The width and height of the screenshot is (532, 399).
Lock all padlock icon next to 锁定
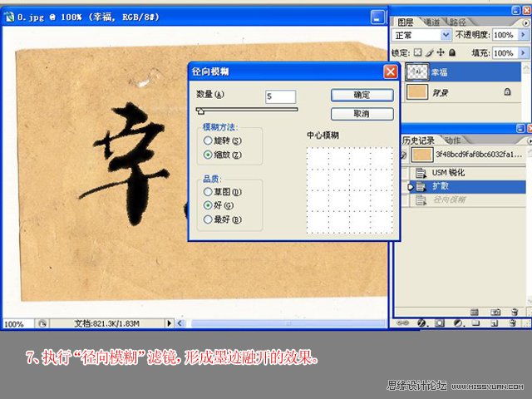[x=452, y=52]
